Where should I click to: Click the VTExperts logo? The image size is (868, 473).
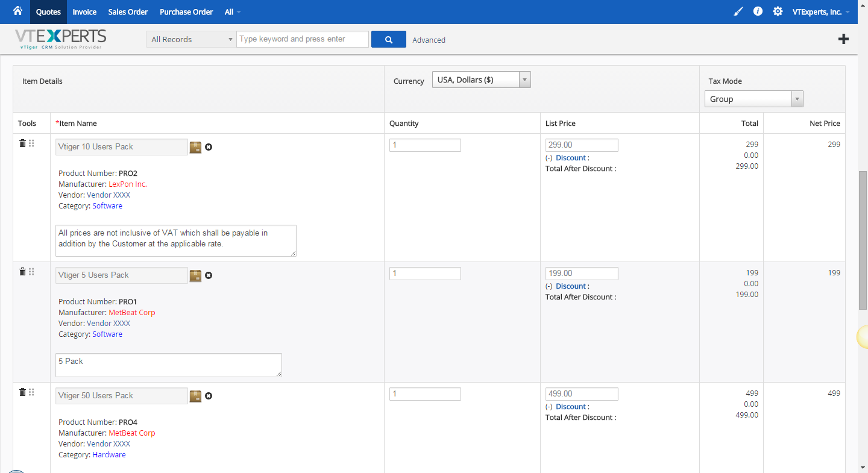point(60,39)
